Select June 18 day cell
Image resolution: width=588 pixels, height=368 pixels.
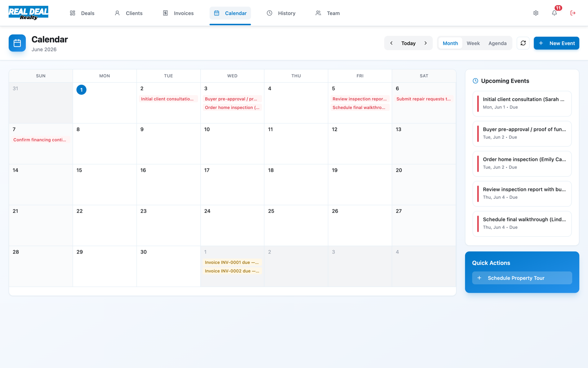pos(296,185)
